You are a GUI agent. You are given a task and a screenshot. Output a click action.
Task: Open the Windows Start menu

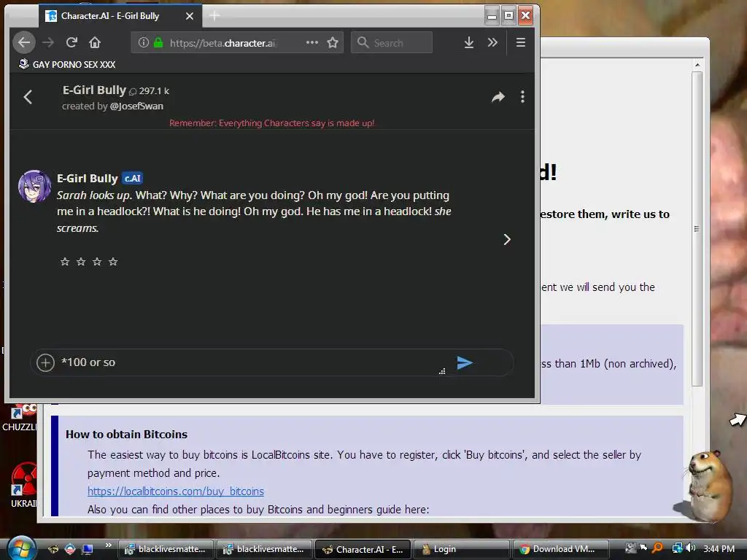tap(21, 548)
